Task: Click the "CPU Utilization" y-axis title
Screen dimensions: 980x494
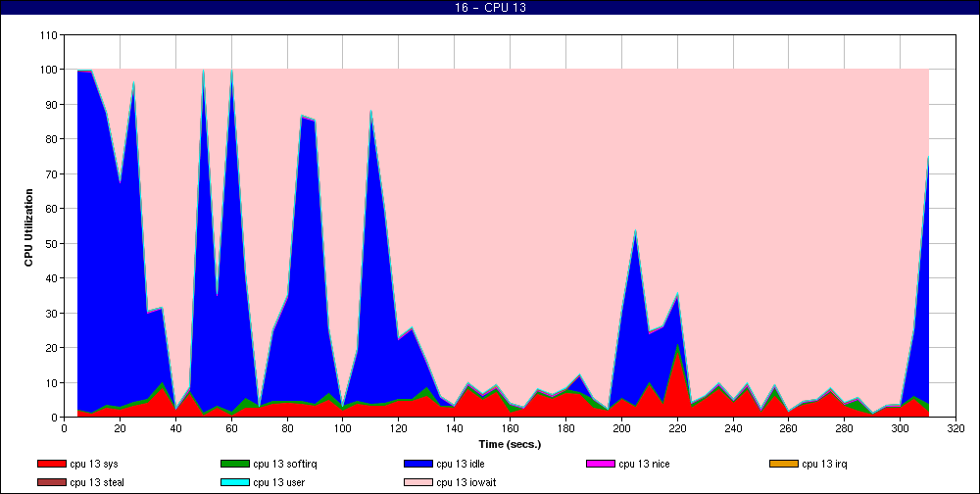Action: (x=29, y=225)
